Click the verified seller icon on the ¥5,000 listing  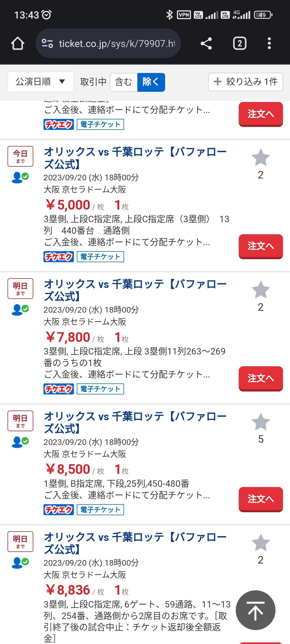20,177
